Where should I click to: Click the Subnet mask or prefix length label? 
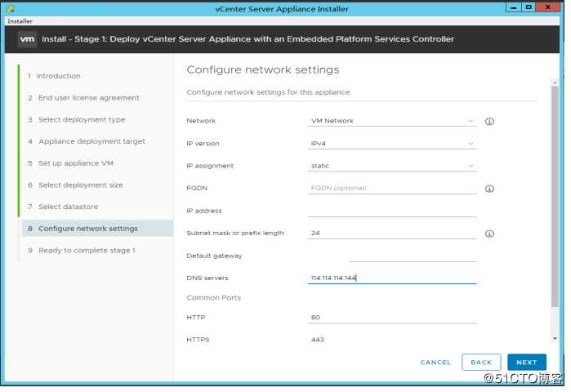235,233
